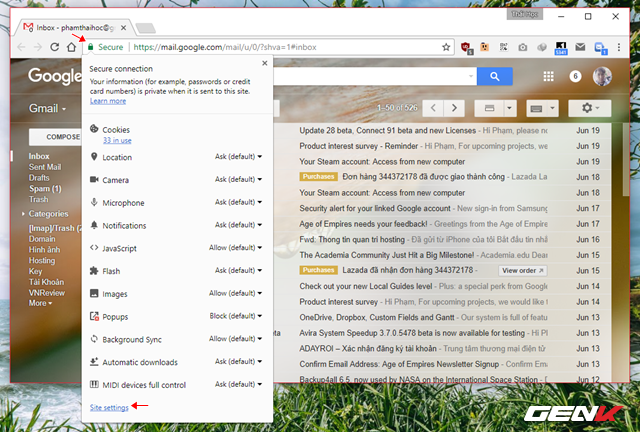
Task: Open the Inbox folder
Action: click(39, 156)
